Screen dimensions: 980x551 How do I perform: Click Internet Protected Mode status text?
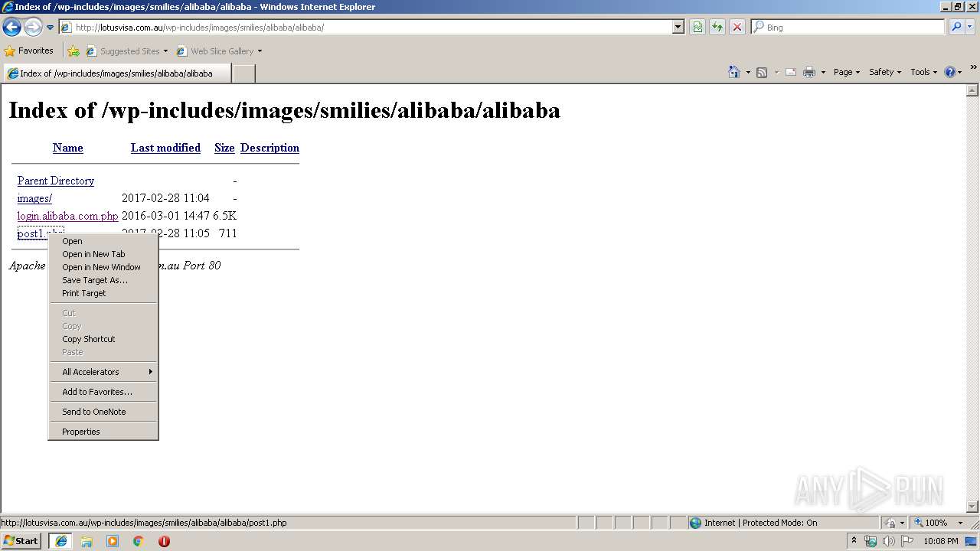pyautogui.click(x=760, y=523)
